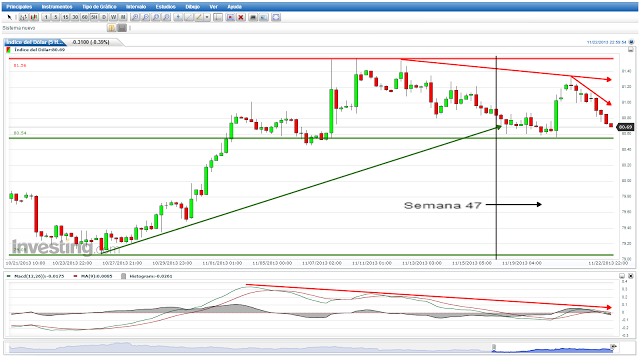This screenshot has width=640, height=360.
Task: Select the trend line drawing tool
Action: pyautogui.click(x=189, y=17)
